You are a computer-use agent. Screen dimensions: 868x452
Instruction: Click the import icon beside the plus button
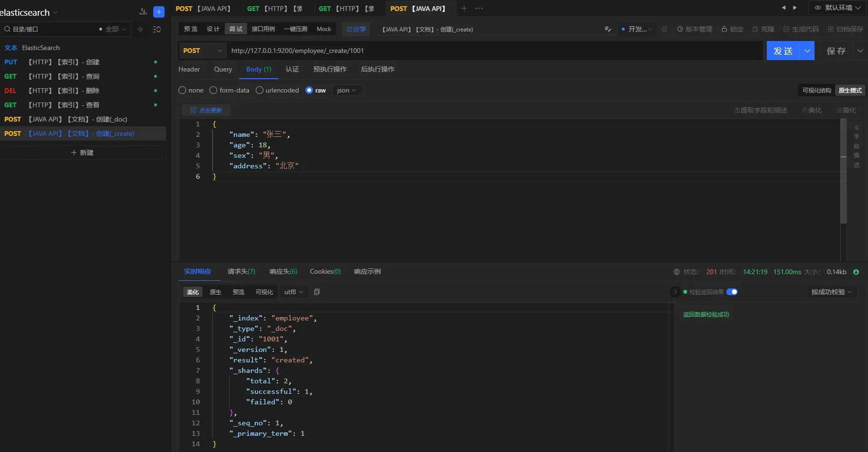(x=143, y=11)
